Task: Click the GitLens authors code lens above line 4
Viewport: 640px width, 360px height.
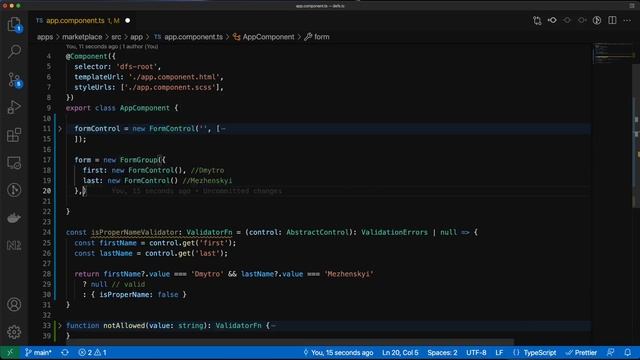Action: [x=112, y=47]
